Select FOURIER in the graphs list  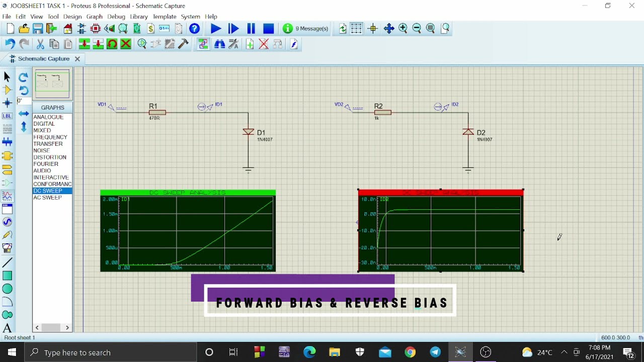tap(46, 164)
